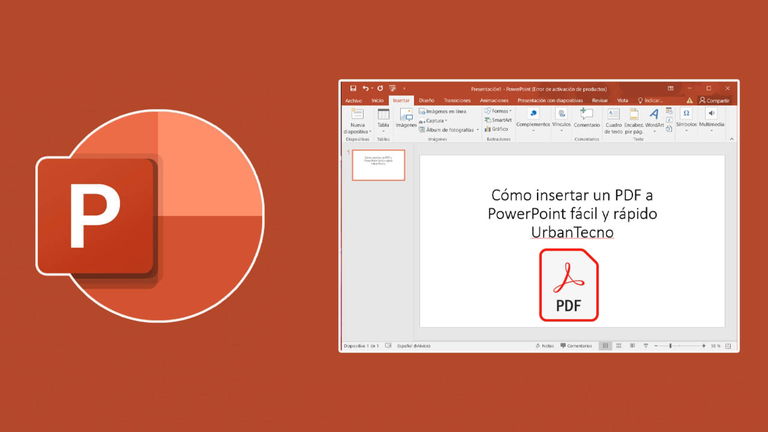The height and width of the screenshot is (432, 768).
Task: Start presentation from beginning icon in title bar
Action: tap(393, 89)
